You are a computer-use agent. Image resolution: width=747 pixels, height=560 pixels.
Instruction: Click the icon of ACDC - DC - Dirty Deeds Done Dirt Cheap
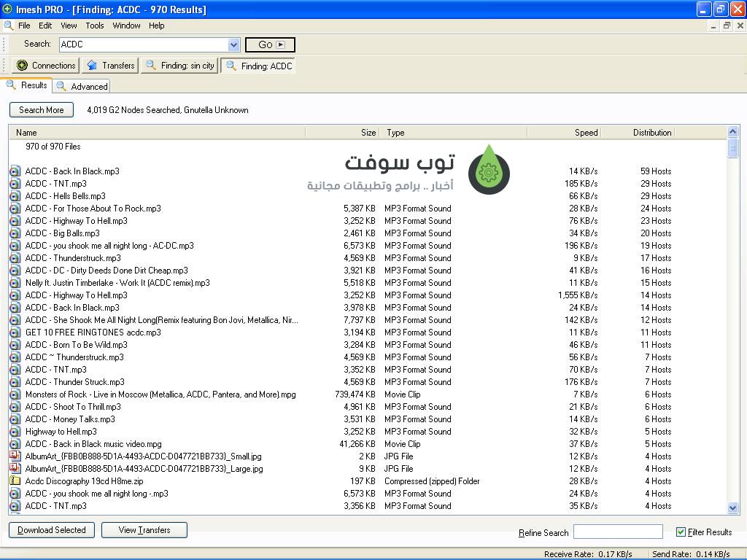[x=15, y=271]
